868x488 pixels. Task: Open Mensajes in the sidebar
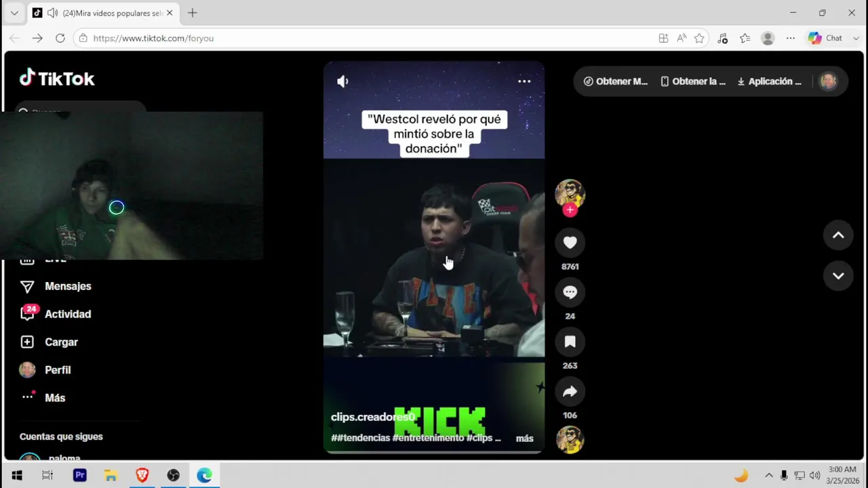(x=56, y=286)
